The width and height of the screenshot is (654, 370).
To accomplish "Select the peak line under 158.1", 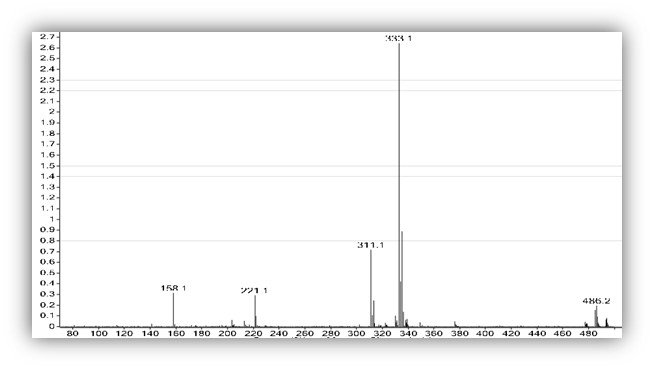I will [x=174, y=310].
